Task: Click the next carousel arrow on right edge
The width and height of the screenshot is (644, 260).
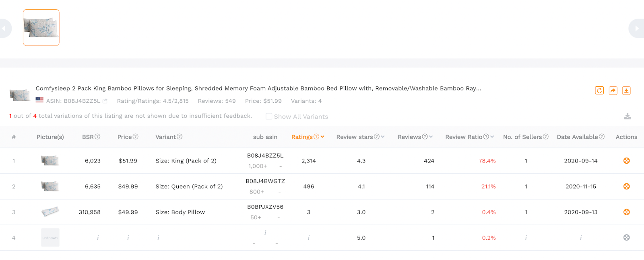Action: [x=637, y=28]
